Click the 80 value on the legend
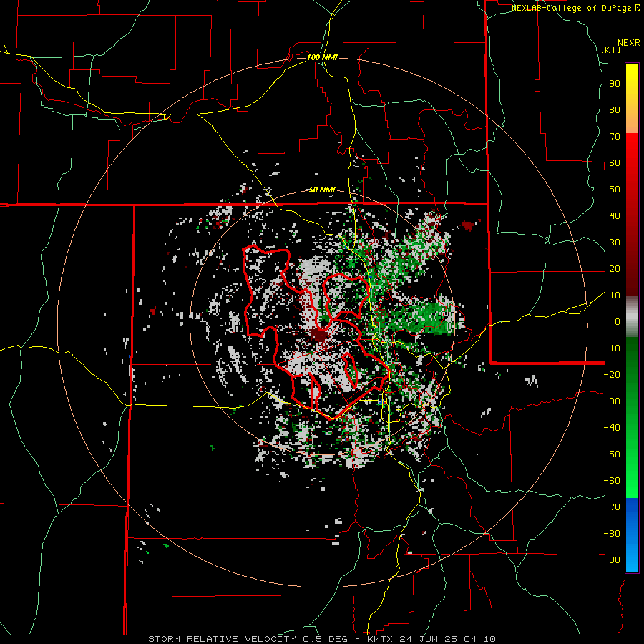This screenshot has width=644, height=644. point(615,109)
